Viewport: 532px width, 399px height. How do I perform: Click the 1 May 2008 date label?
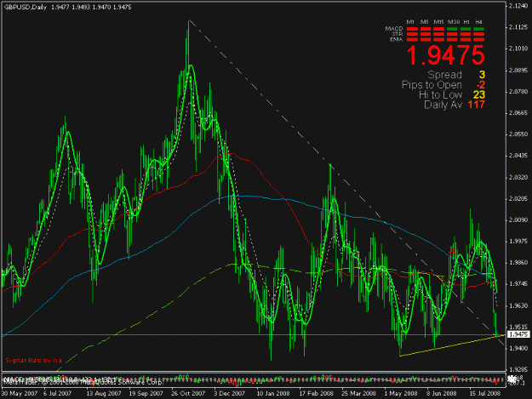(401, 393)
